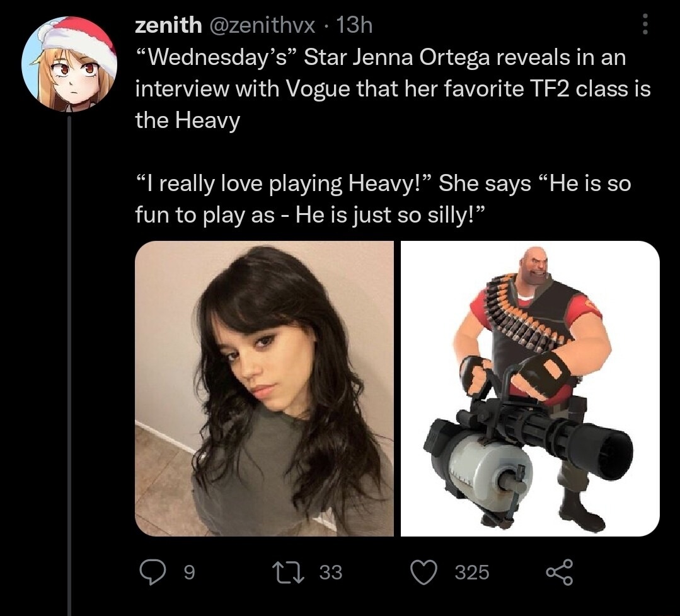Screen dimensions: 680x616
Task: Like the tweet with the heart icon
Action: pos(424,572)
